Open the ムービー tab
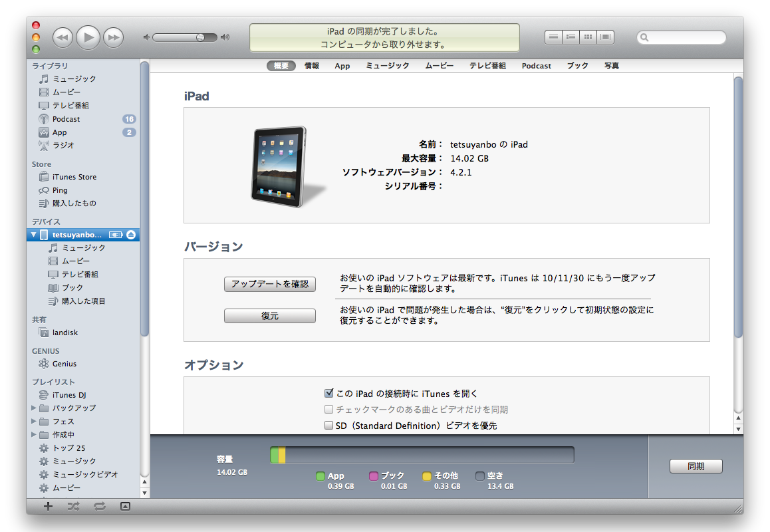770x532 pixels. (439, 66)
